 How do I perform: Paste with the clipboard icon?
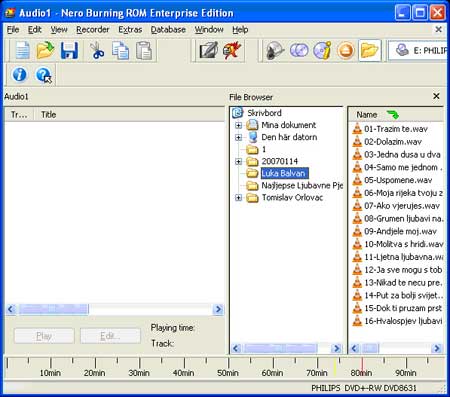[144, 51]
